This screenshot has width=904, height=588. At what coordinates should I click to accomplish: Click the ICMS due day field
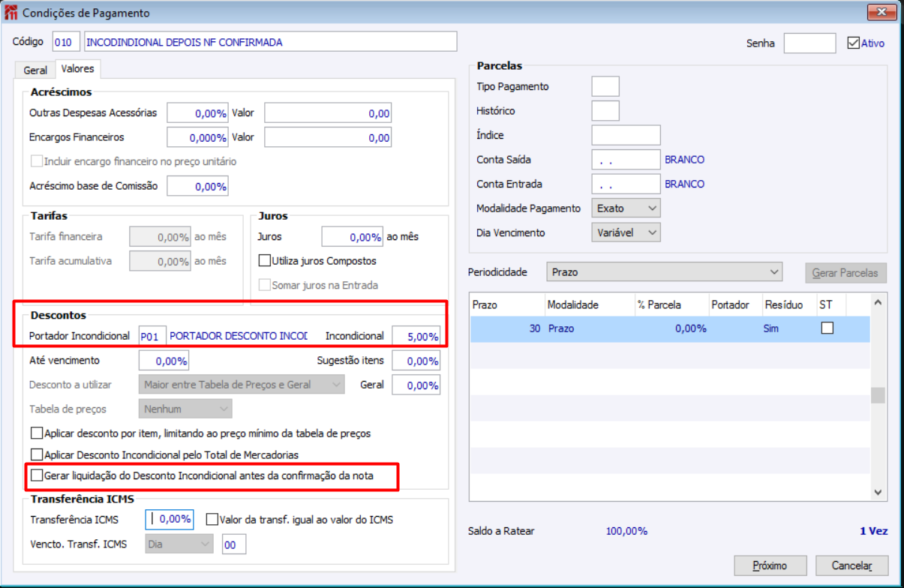[x=234, y=544]
